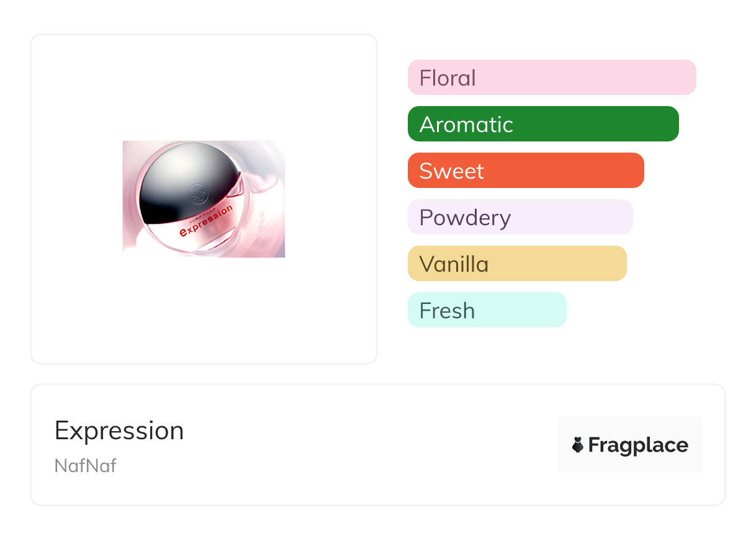Image resolution: width=756 pixels, height=536 pixels.
Task: Go to the NafNaf brand name
Action: click(86, 465)
